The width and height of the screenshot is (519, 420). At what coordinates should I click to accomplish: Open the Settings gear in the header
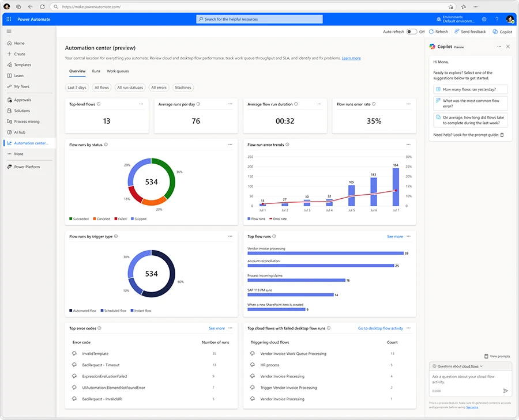pyautogui.click(x=484, y=19)
